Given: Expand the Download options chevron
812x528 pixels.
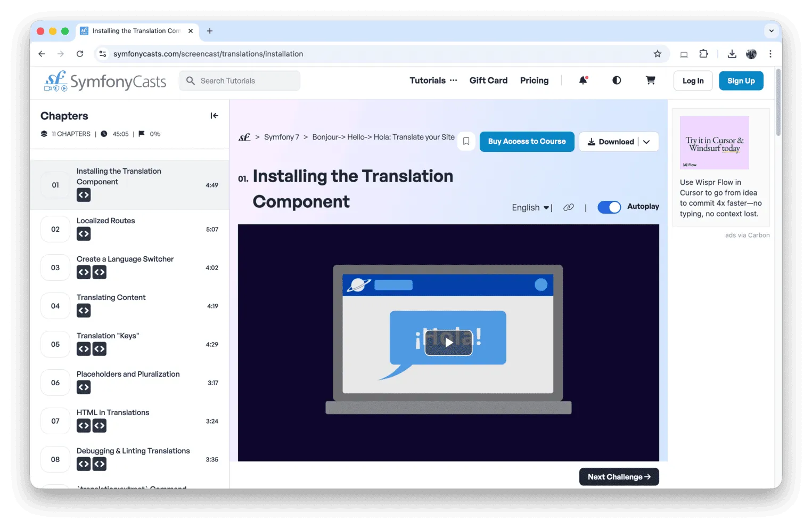Looking at the screenshot, I should pos(646,142).
